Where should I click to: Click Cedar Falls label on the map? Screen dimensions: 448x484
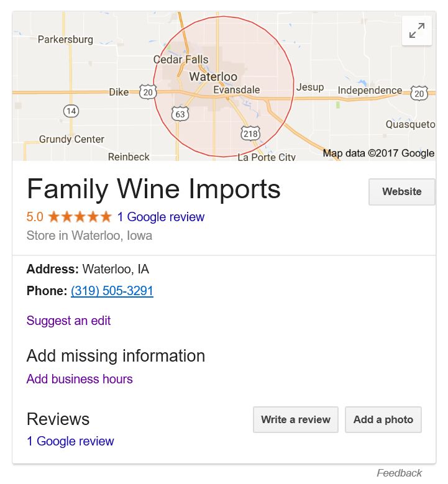(x=181, y=59)
